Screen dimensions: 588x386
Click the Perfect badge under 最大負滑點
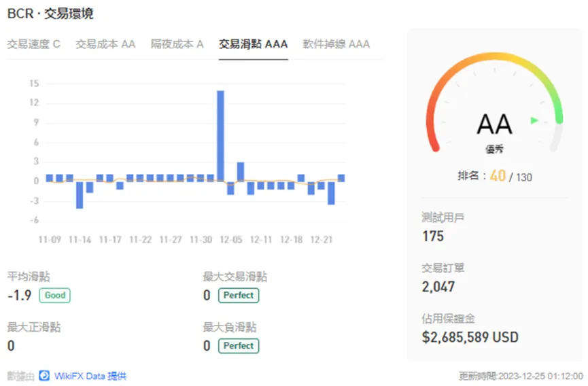(x=239, y=346)
